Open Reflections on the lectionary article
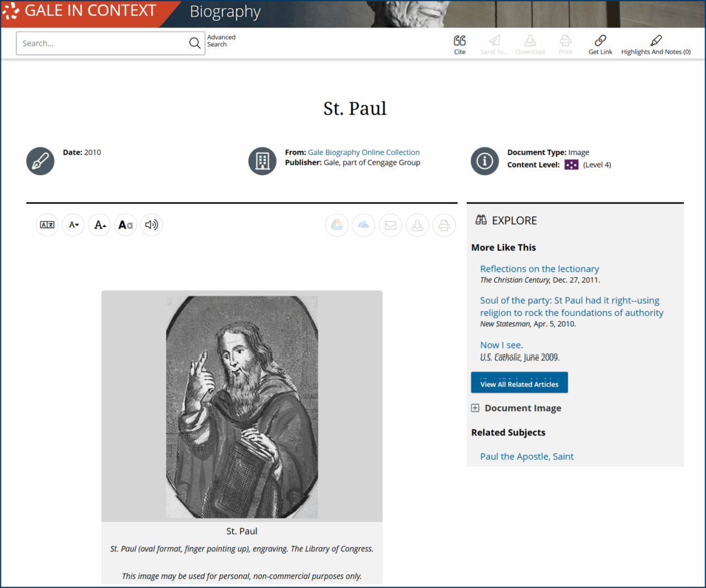This screenshot has height=588, width=706. pyautogui.click(x=539, y=269)
